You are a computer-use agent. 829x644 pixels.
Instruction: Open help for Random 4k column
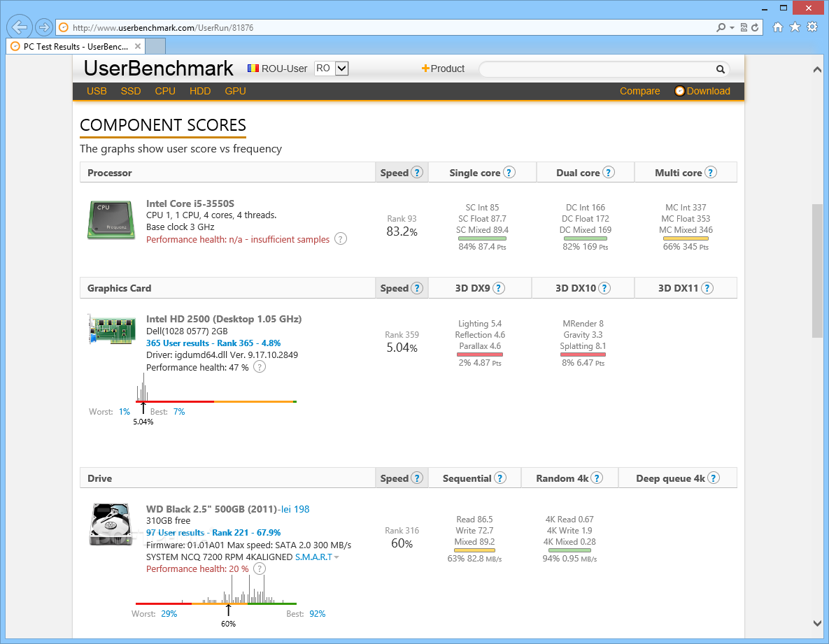(596, 478)
